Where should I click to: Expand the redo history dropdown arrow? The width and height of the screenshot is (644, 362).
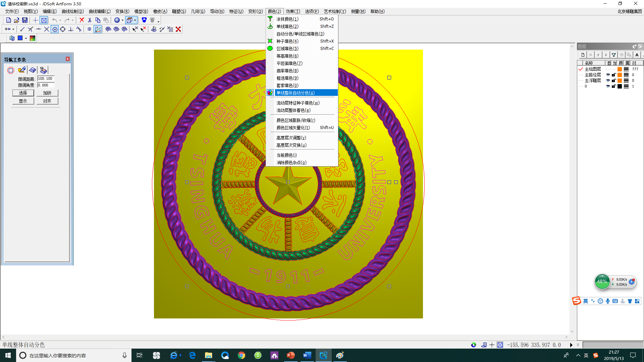[72, 20]
